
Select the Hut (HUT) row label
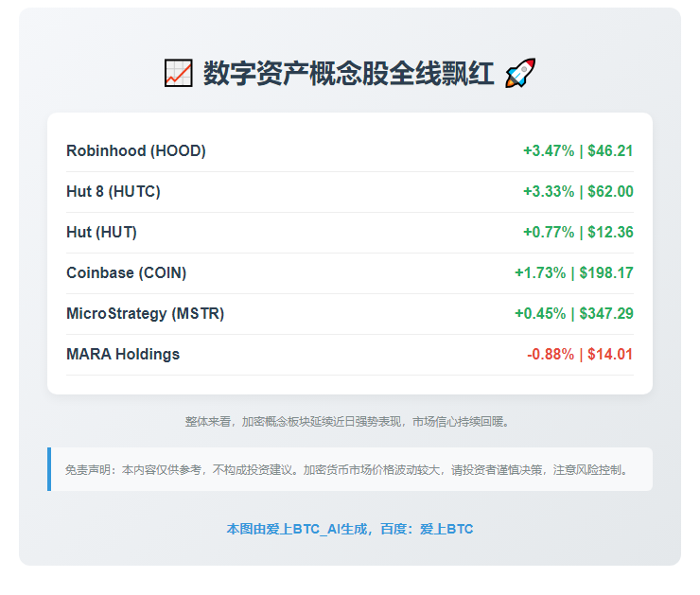102,232
